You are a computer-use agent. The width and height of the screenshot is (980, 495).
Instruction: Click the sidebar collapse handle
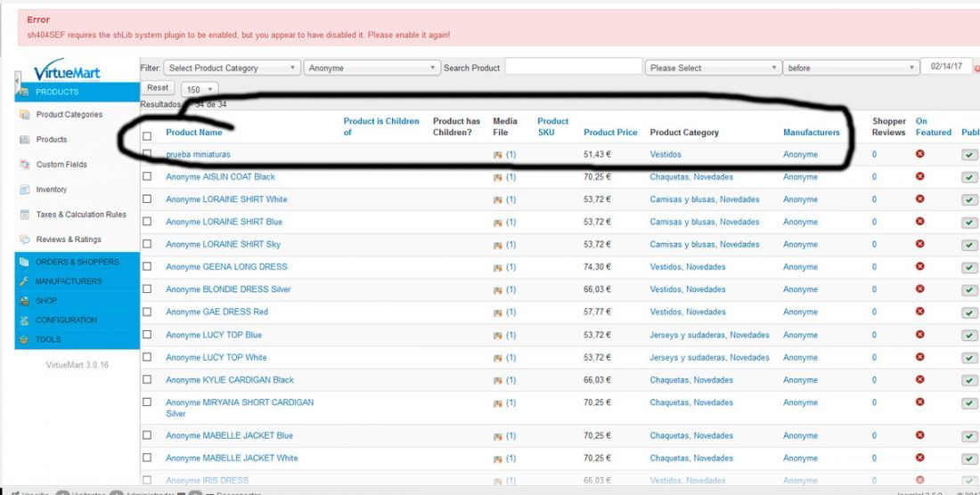pyautogui.click(x=18, y=81)
